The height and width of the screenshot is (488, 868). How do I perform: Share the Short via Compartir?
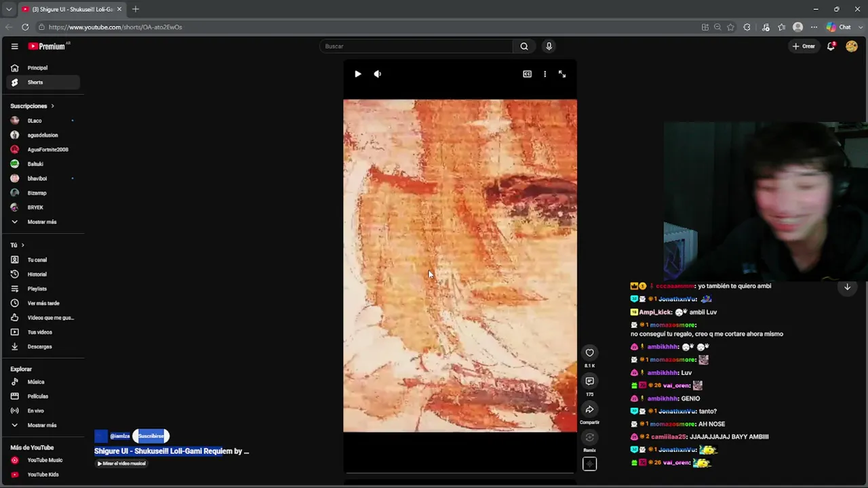coord(589,409)
